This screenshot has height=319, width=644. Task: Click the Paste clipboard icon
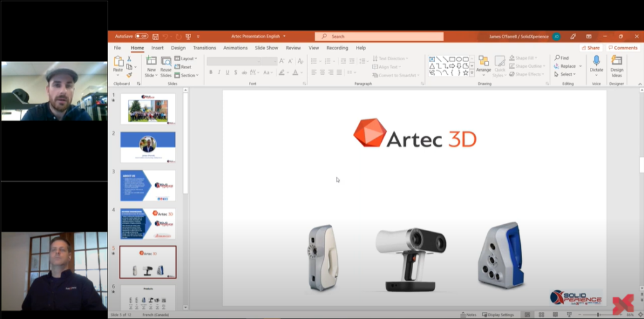coord(118,62)
